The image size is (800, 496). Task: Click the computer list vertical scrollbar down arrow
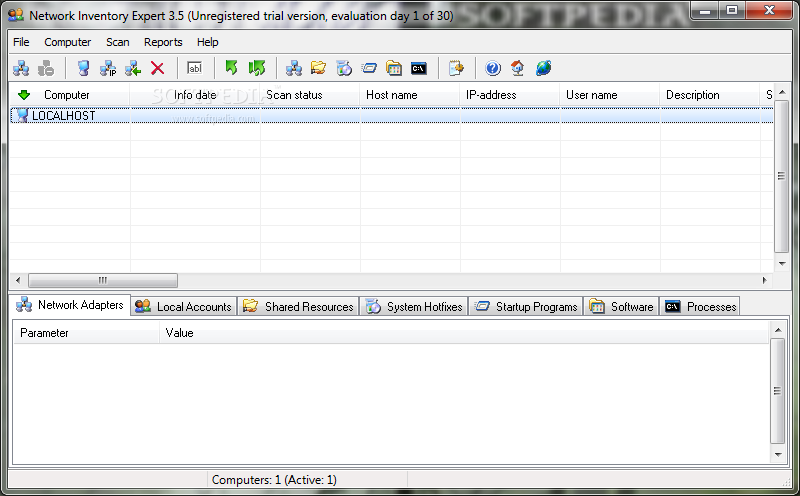pyautogui.click(x=782, y=264)
